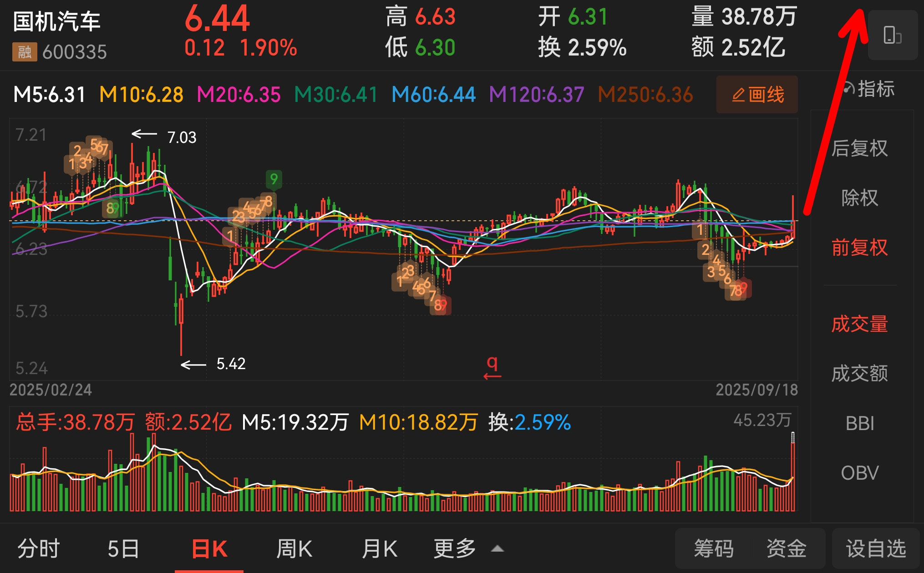Click 设自选 to add watchlist

point(876,548)
